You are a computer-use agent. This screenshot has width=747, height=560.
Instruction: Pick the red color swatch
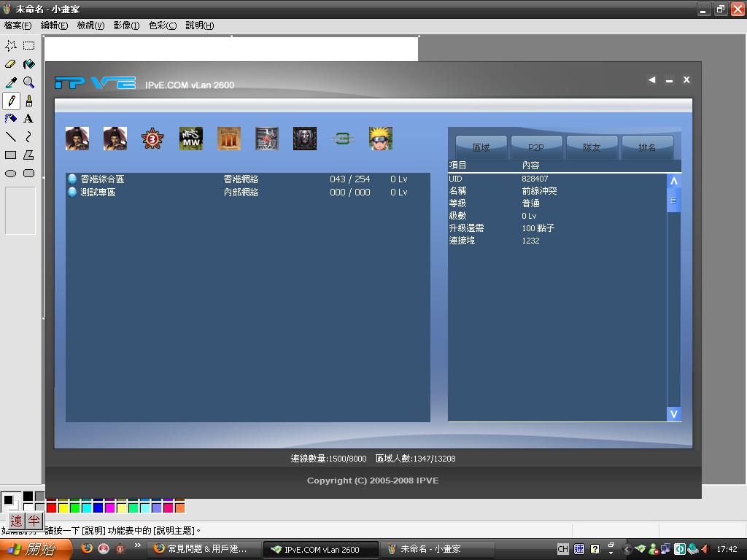pyautogui.click(x=52, y=507)
